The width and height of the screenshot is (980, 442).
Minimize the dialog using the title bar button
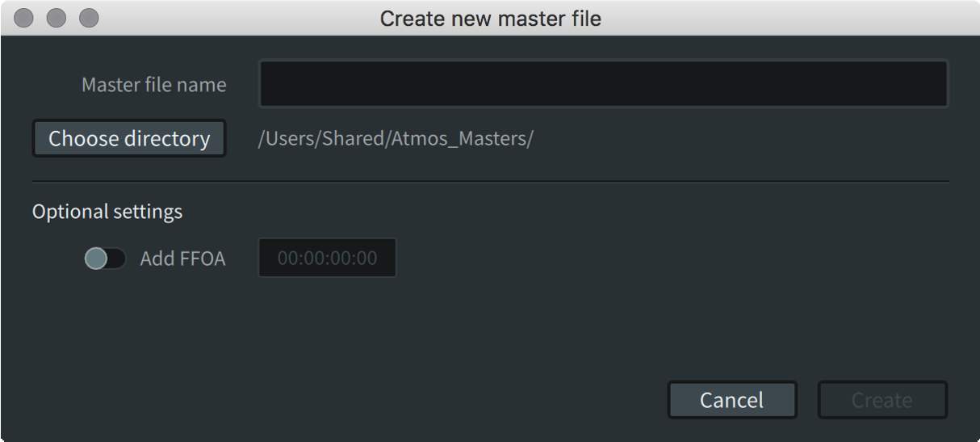(x=56, y=18)
